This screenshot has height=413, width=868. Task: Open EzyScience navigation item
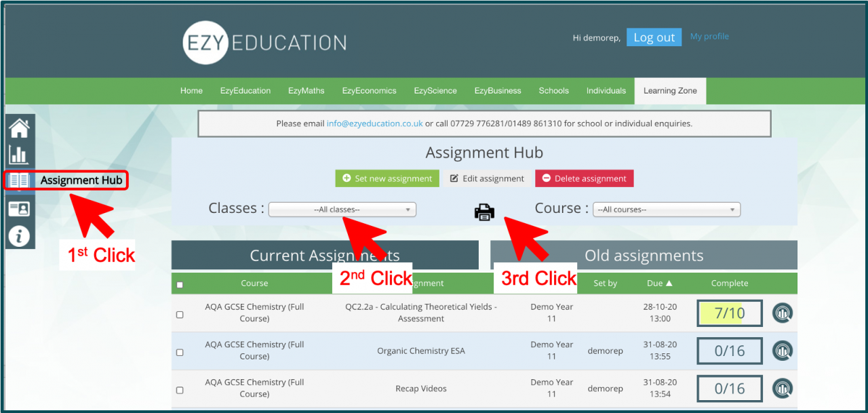coord(435,91)
